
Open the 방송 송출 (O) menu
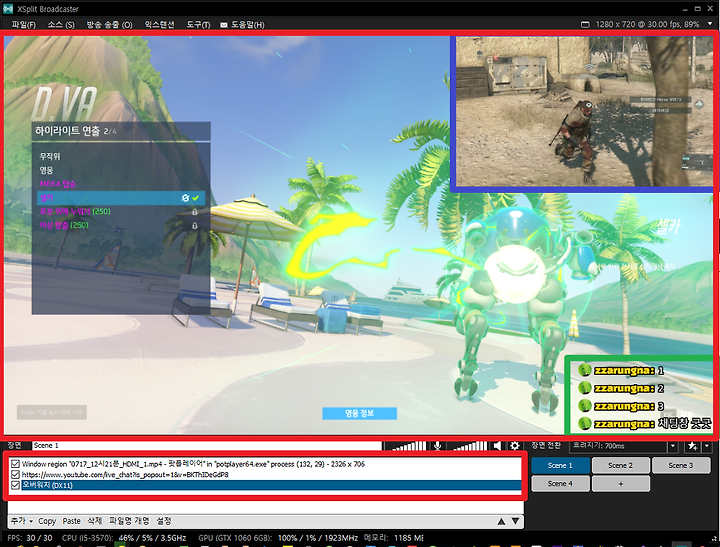[109, 25]
